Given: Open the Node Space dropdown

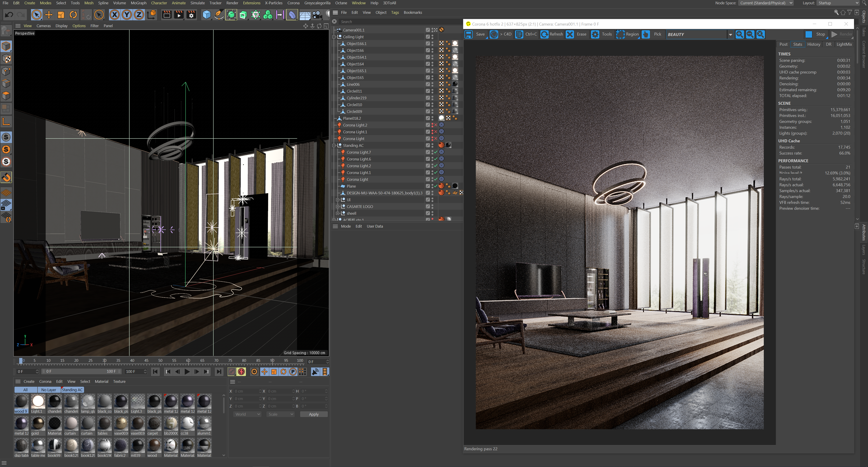Looking at the screenshot, I should [x=766, y=3].
